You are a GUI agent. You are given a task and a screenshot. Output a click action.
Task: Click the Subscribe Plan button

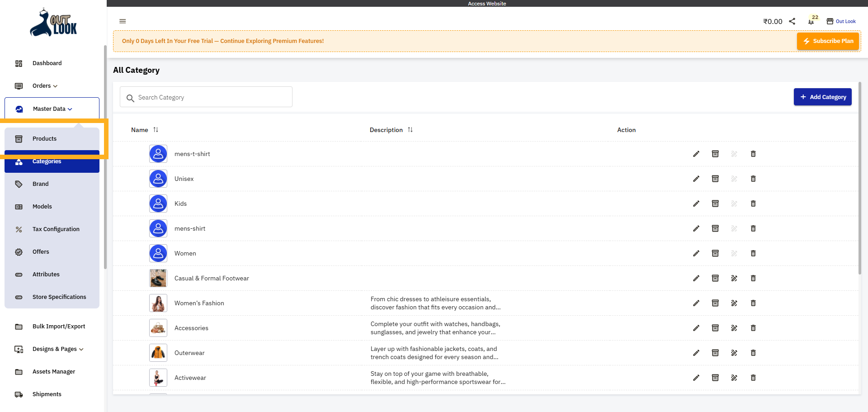[x=828, y=41]
